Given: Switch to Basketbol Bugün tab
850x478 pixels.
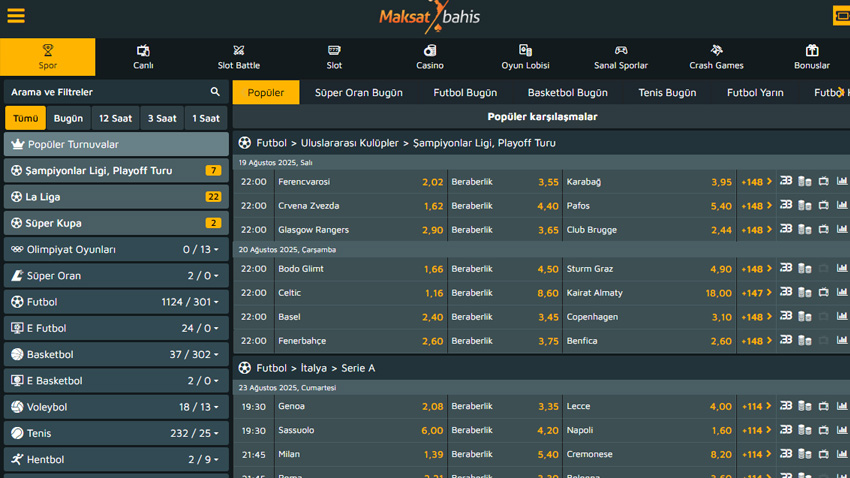Looking at the screenshot, I should 568,93.
